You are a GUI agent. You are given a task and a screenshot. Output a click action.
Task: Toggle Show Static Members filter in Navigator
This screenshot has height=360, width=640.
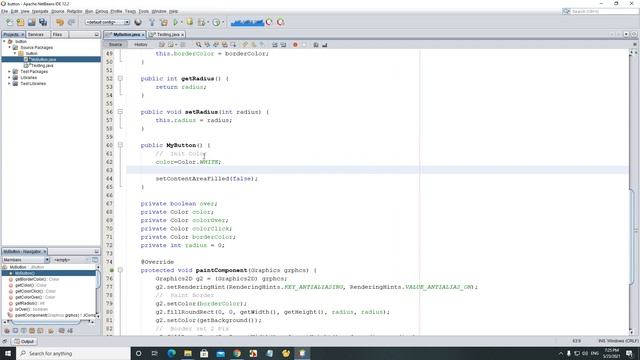tap(23, 331)
